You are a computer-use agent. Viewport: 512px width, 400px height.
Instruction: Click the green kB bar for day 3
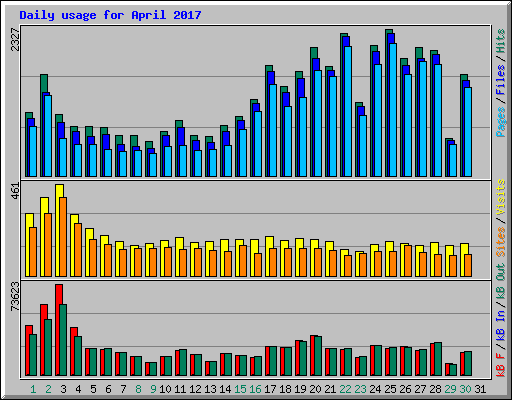63,340
